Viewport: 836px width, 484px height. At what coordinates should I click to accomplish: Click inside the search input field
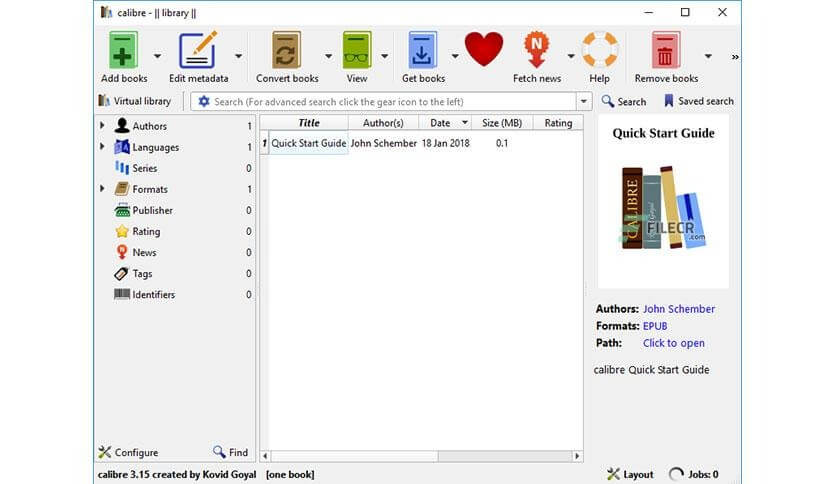(390, 101)
